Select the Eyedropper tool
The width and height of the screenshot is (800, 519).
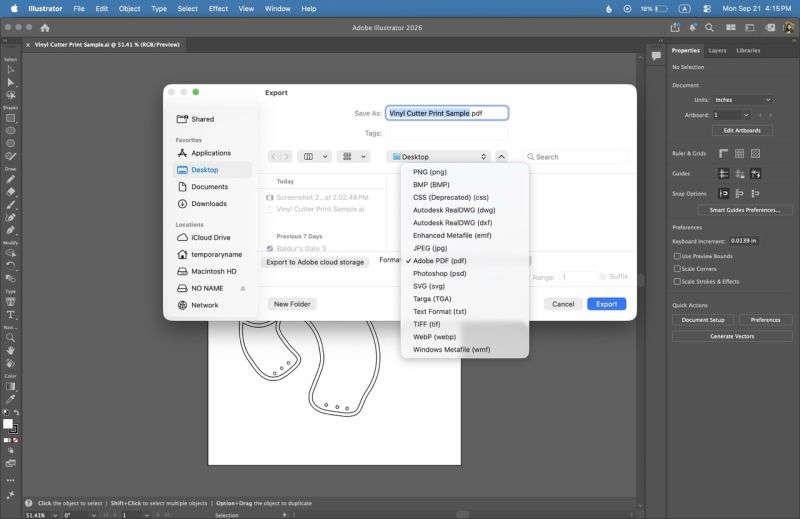tap(10, 399)
